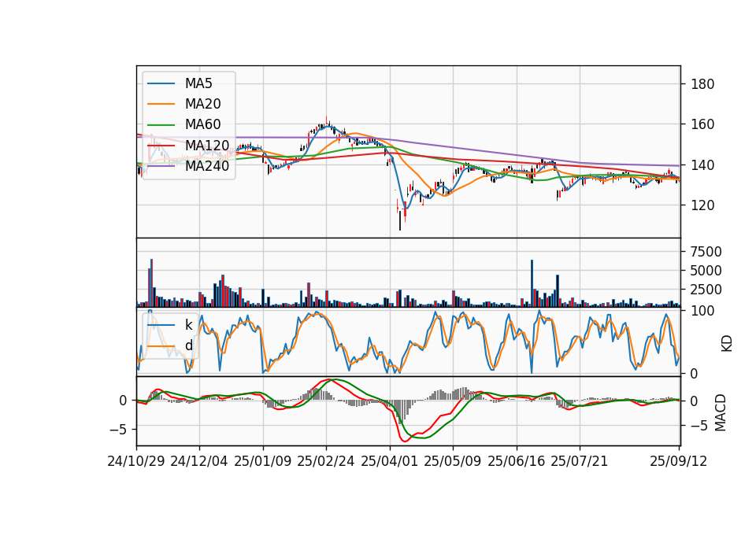Click the orange MA20 legend line sample
The width and height of the screenshot is (756, 543).
point(161,104)
